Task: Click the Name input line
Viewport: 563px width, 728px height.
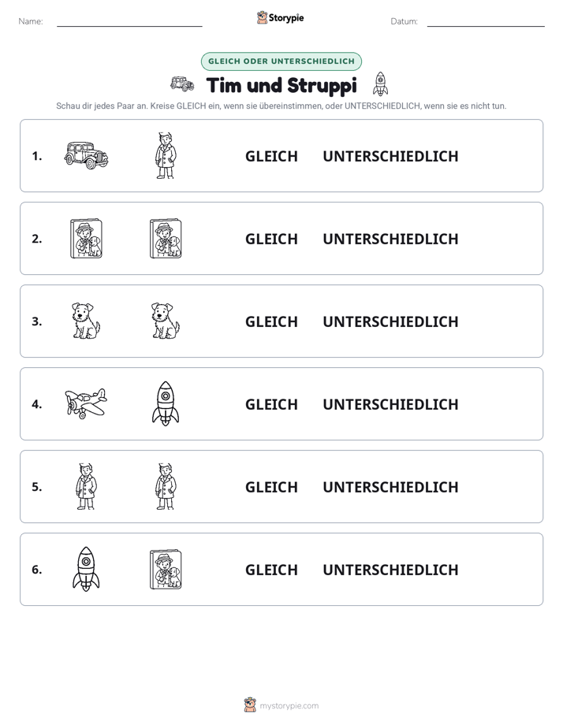Action: (x=129, y=22)
